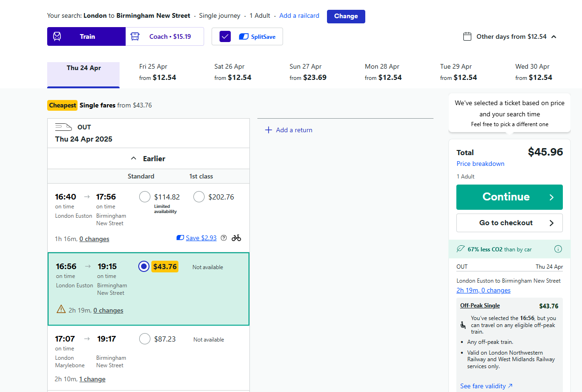Select the Sun 27 Apr date tab
582x392 pixels.
[308, 72]
